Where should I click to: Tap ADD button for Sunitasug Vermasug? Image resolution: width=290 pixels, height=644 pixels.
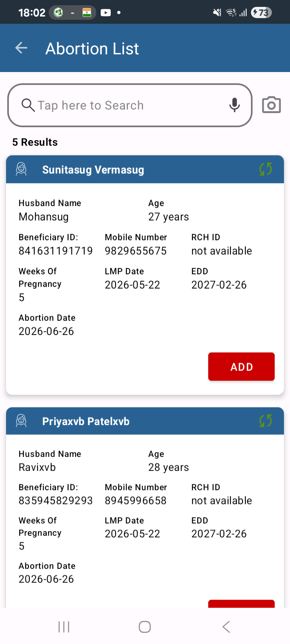click(241, 367)
